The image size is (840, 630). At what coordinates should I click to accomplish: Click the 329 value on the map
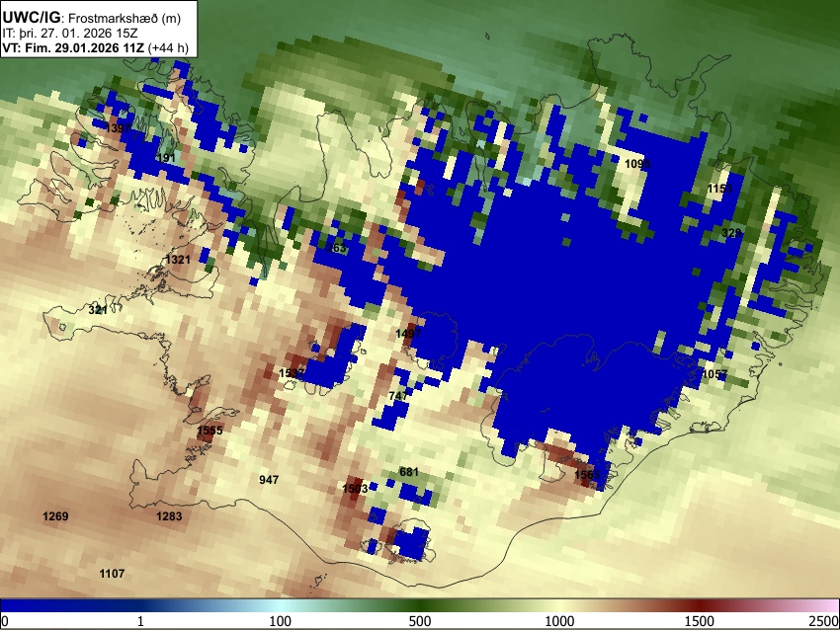click(731, 233)
